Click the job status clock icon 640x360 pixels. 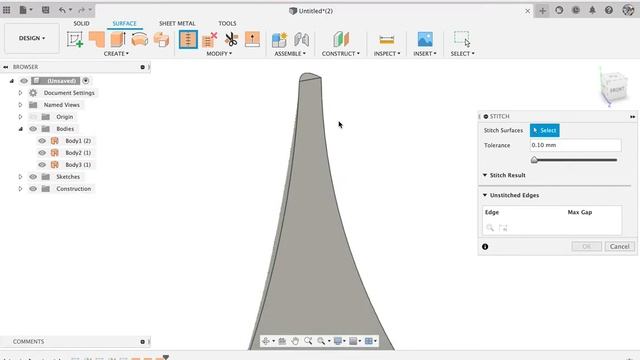click(576, 10)
